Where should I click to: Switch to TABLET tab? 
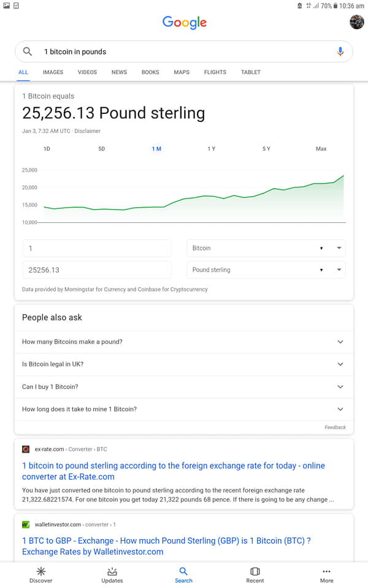(250, 72)
